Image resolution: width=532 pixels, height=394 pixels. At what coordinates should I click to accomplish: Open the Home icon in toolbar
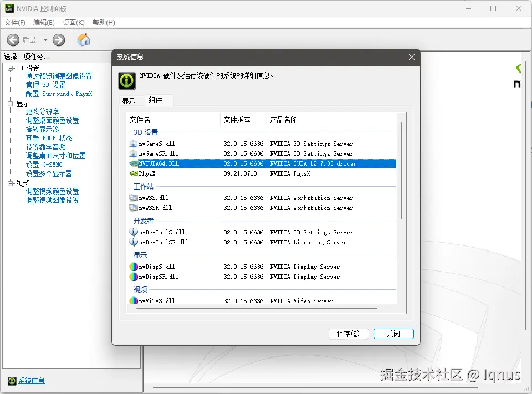pyautogui.click(x=84, y=40)
